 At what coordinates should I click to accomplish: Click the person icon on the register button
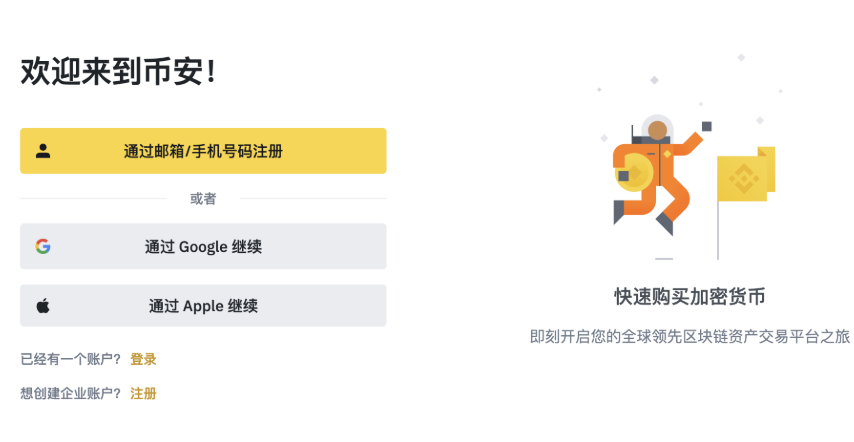tap(43, 151)
